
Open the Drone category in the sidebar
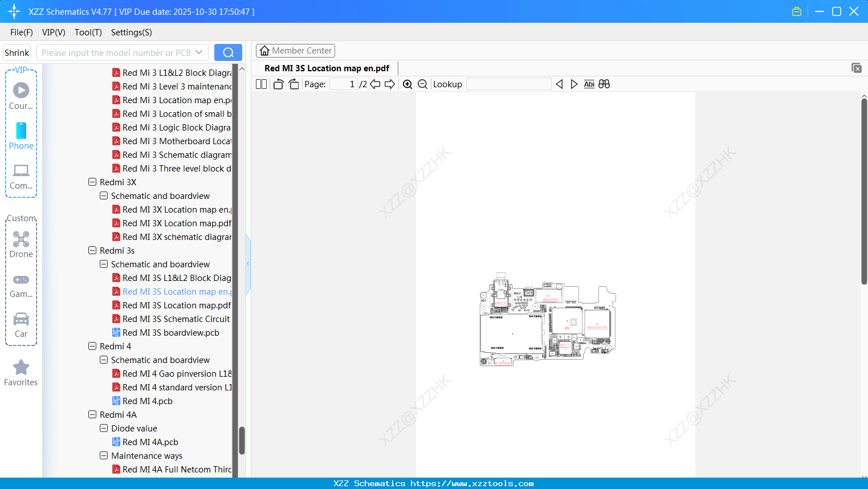(21, 244)
